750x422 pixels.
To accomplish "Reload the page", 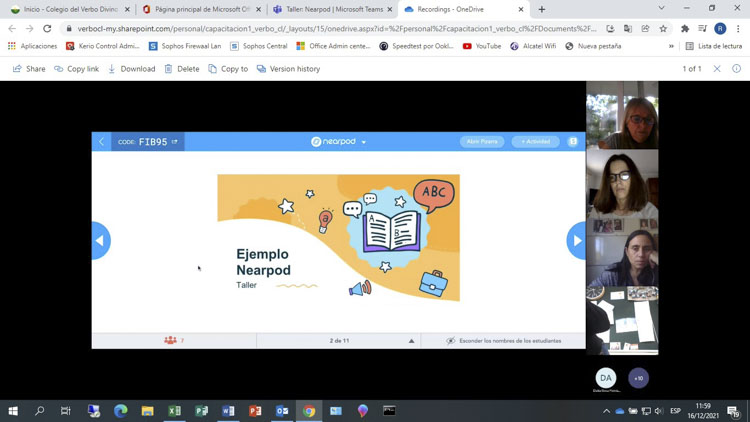I will 47,29.
